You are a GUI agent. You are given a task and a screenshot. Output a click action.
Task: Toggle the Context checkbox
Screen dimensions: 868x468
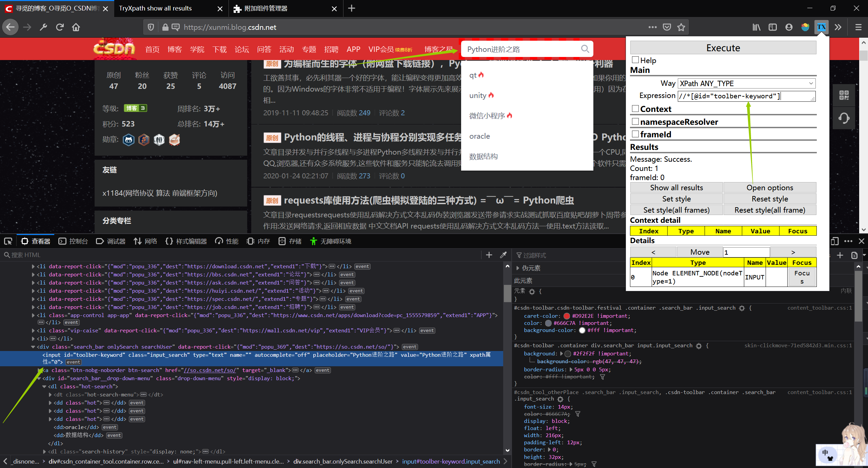635,109
